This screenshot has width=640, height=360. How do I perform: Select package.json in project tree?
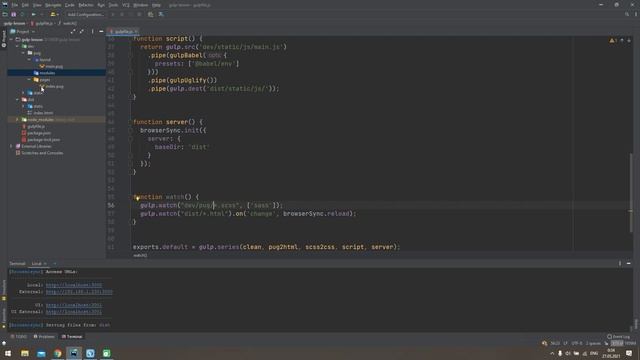pos(39,133)
